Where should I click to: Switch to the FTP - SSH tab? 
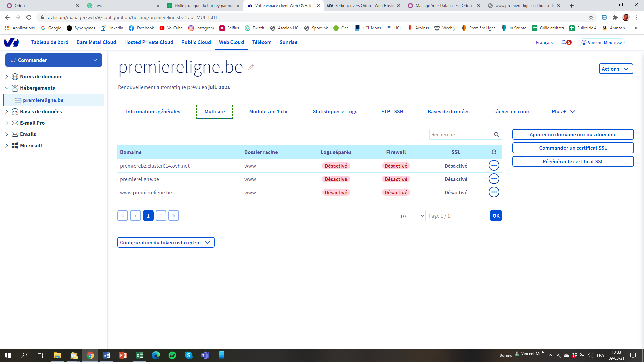coord(392,112)
